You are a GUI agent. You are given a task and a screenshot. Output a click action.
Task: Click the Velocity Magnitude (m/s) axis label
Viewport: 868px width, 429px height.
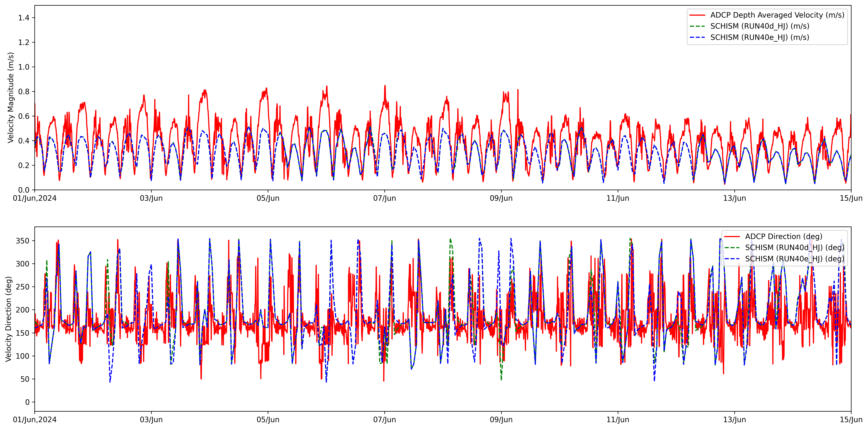11,98
